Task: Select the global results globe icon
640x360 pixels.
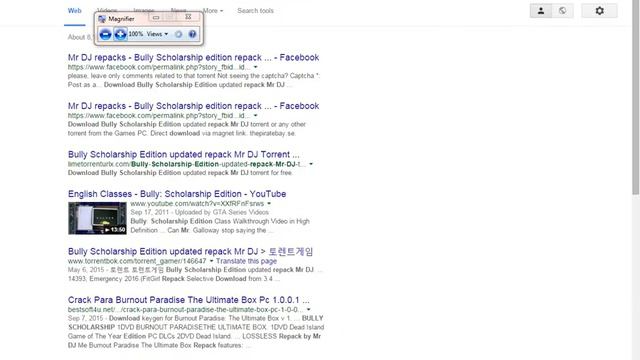Action: point(562,11)
